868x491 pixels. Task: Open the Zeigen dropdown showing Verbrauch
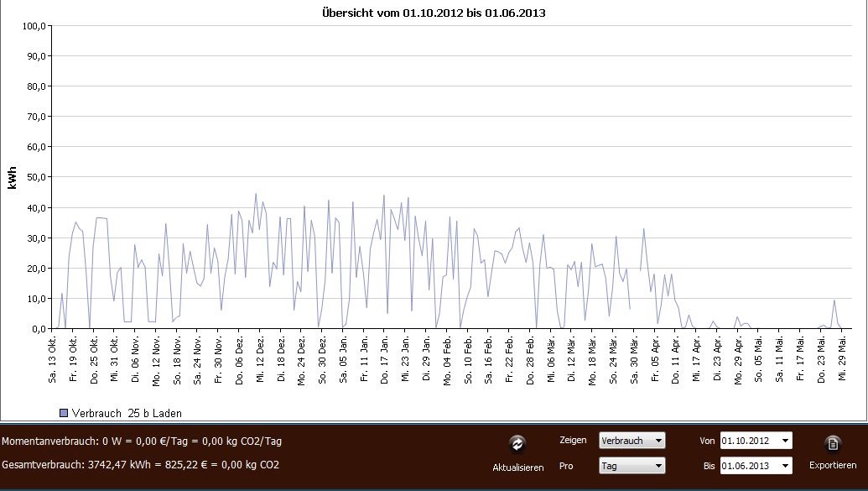tap(632, 441)
